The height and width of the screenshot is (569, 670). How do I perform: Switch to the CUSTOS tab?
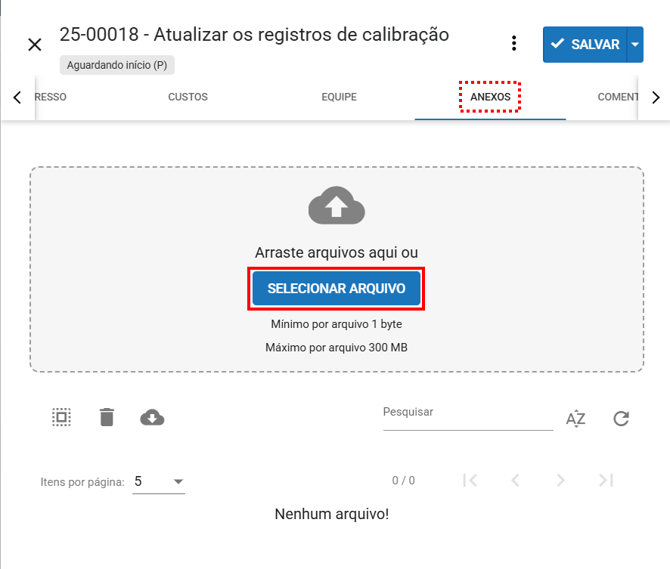click(188, 97)
